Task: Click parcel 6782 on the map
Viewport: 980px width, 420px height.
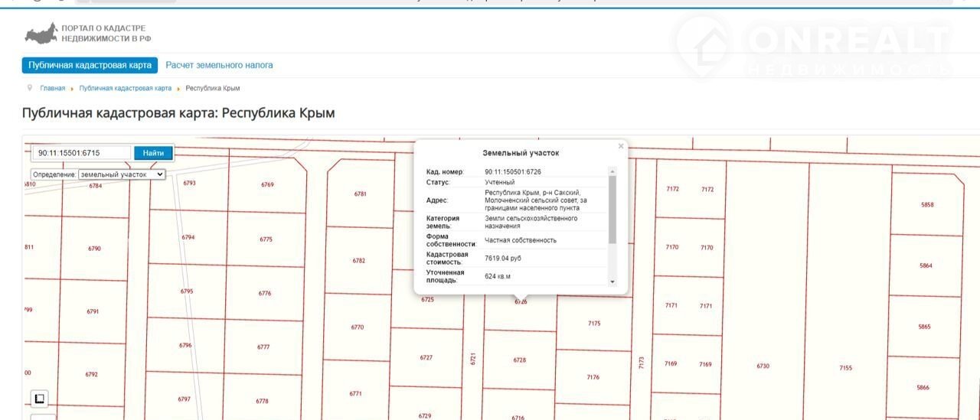Action: click(358, 260)
